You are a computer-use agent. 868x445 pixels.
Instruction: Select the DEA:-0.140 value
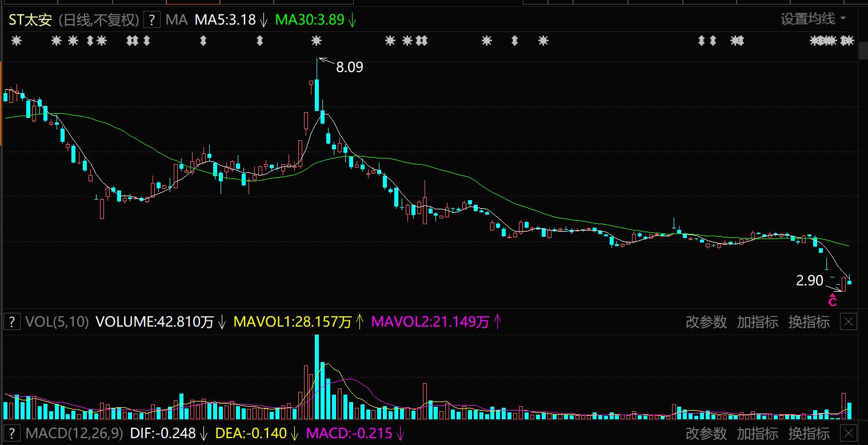click(251, 433)
